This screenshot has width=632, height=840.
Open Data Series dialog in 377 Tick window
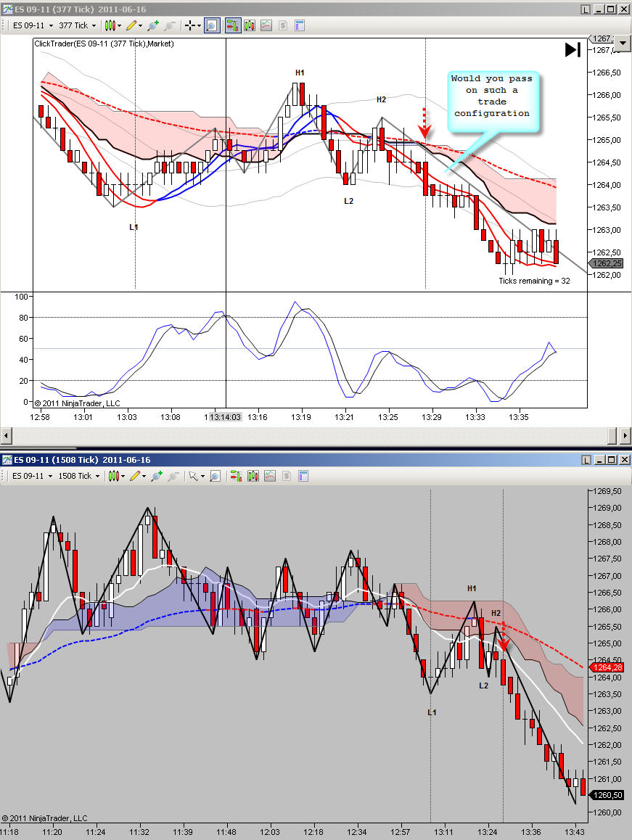pos(250,25)
